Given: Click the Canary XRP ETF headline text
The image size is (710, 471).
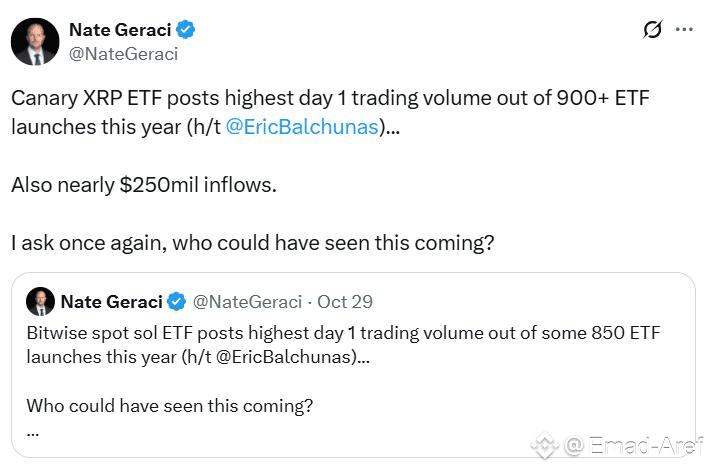Looking at the screenshot, I should [x=331, y=112].
